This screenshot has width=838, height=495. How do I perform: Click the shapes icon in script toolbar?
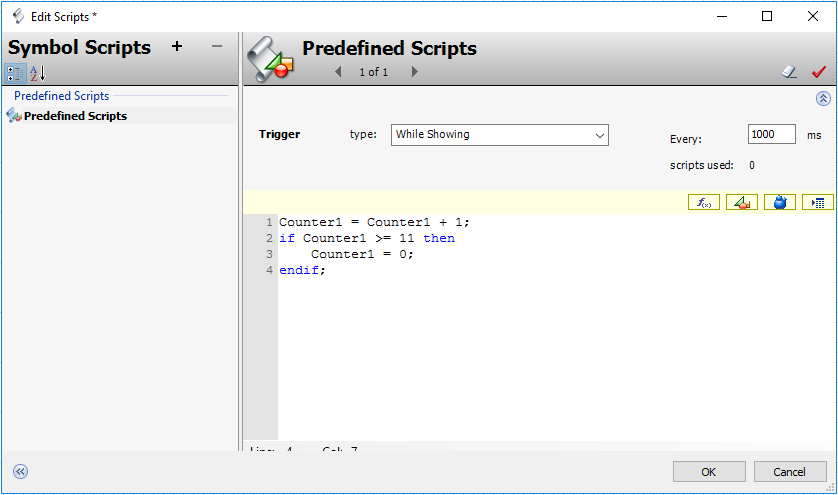[x=741, y=203]
